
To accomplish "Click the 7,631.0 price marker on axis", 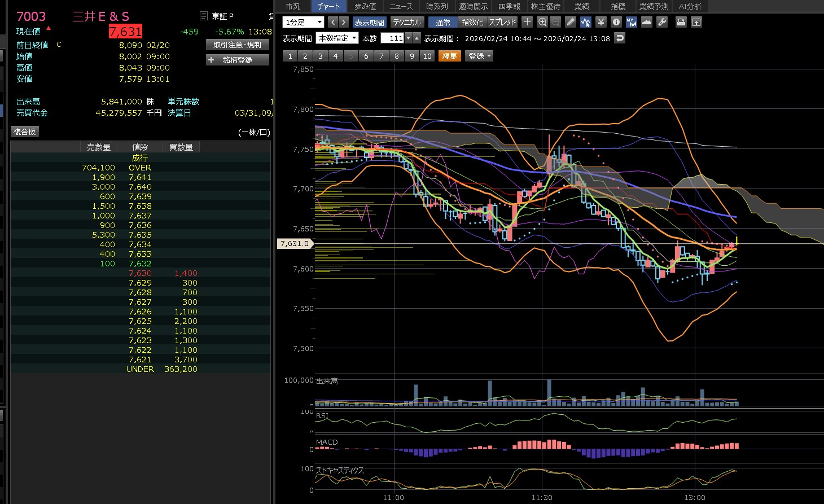I will (295, 243).
